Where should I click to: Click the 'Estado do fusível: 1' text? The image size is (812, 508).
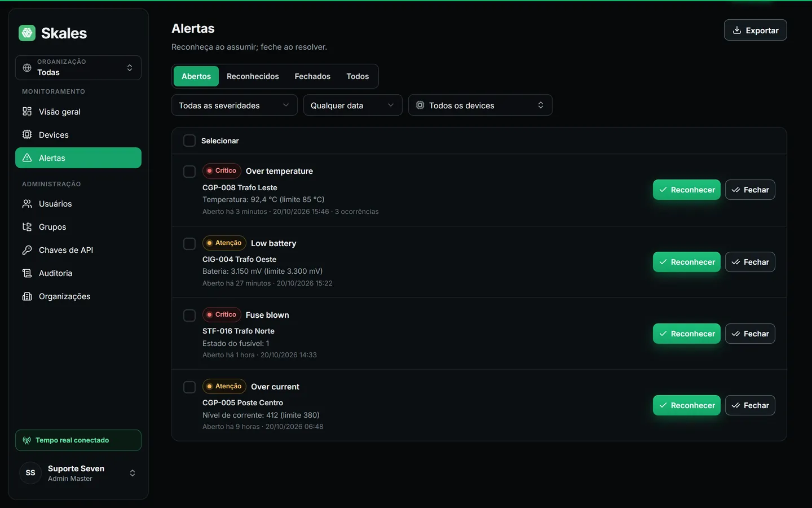coord(236,343)
